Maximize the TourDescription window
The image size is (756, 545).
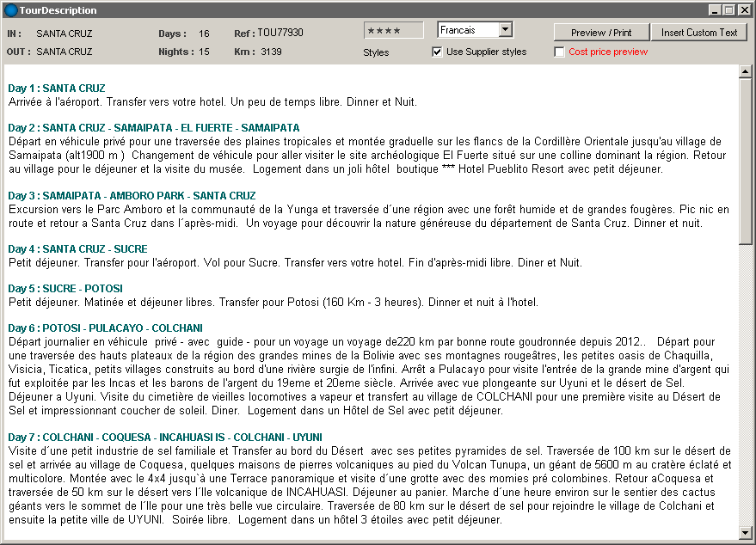pyautogui.click(x=728, y=10)
